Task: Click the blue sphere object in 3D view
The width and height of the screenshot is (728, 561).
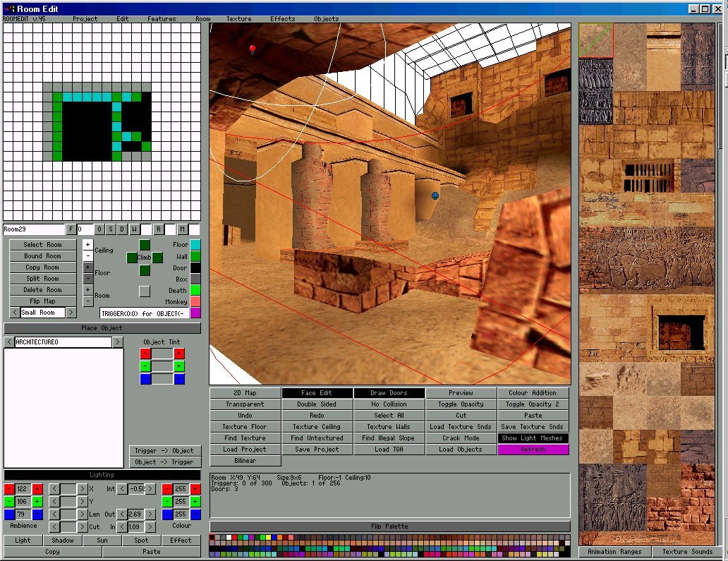Action: click(435, 195)
